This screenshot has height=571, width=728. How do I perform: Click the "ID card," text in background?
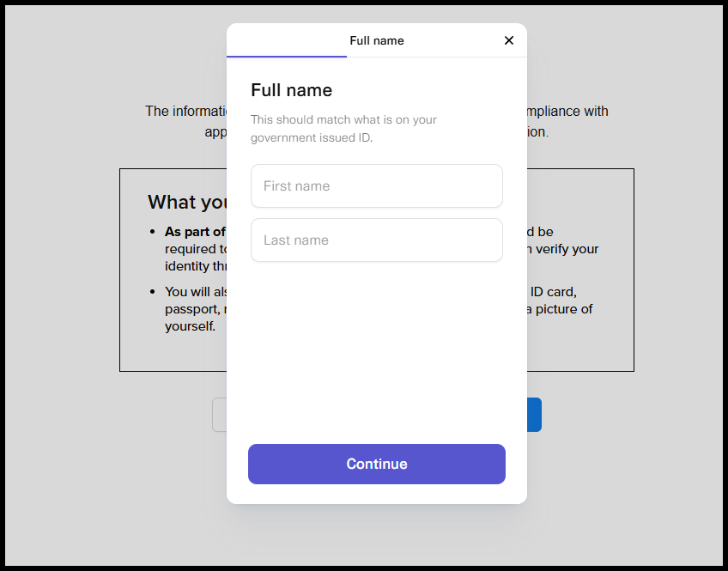[x=553, y=292]
